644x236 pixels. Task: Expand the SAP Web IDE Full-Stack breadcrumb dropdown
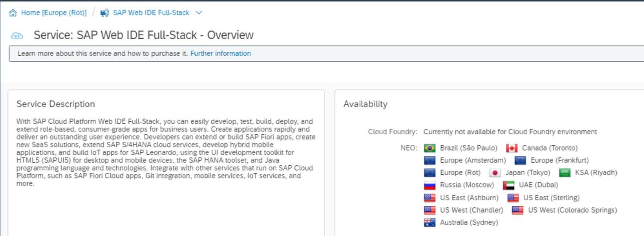coord(199,13)
